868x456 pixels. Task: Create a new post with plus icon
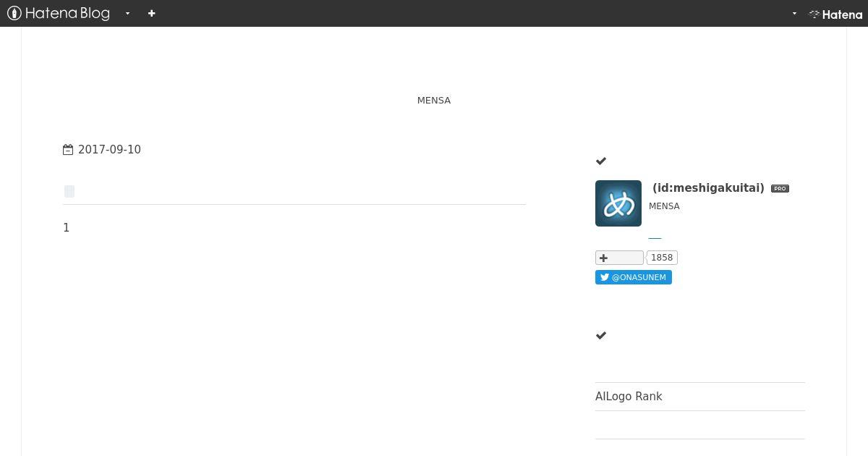tap(151, 13)
